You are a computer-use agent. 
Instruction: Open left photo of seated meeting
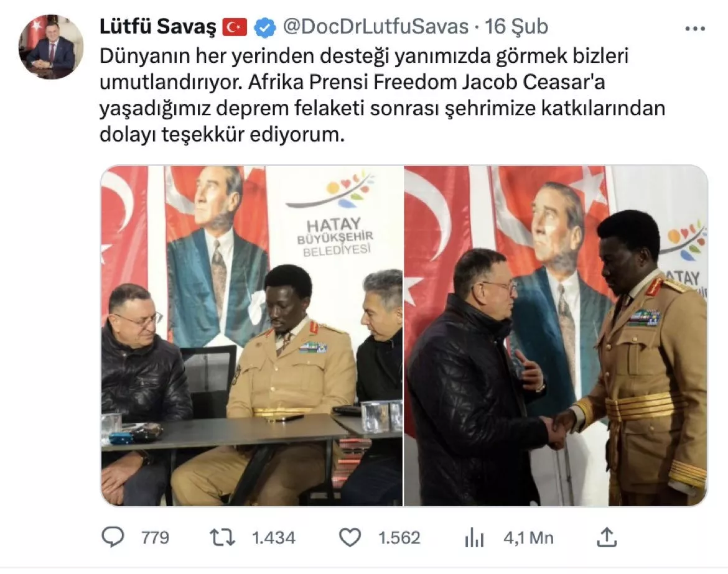252,335
